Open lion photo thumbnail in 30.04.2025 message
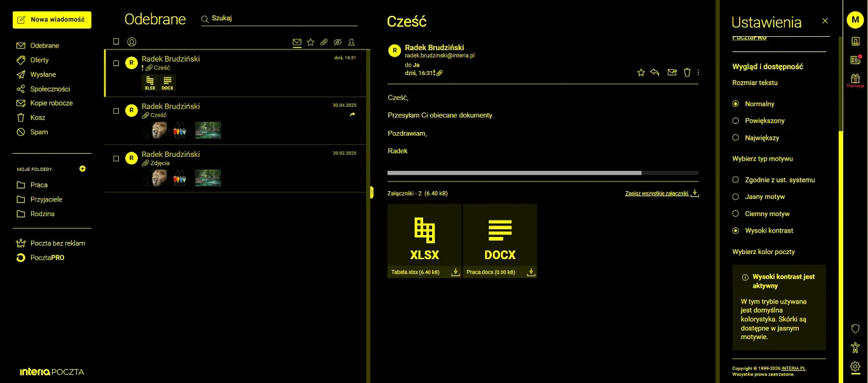The height and width of the screenshot is (383, 868). pos(159,130)
